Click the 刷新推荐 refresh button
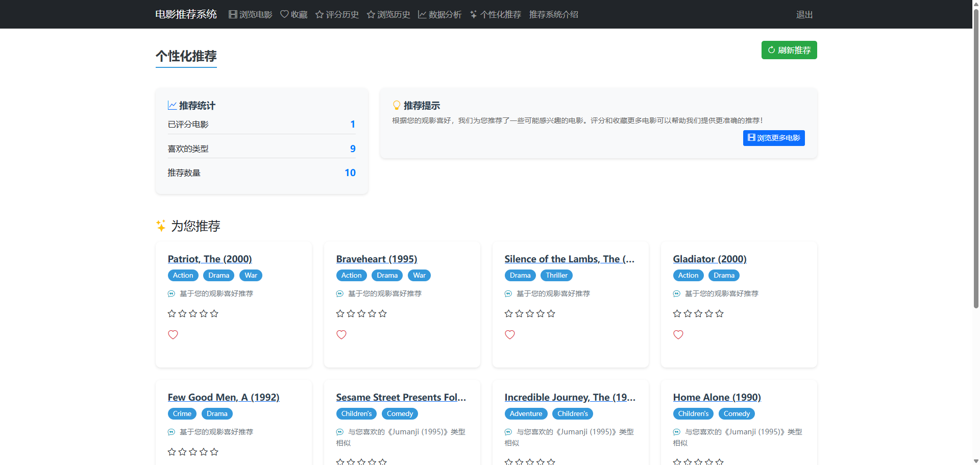980x465 pixels. tap(789, 50)
